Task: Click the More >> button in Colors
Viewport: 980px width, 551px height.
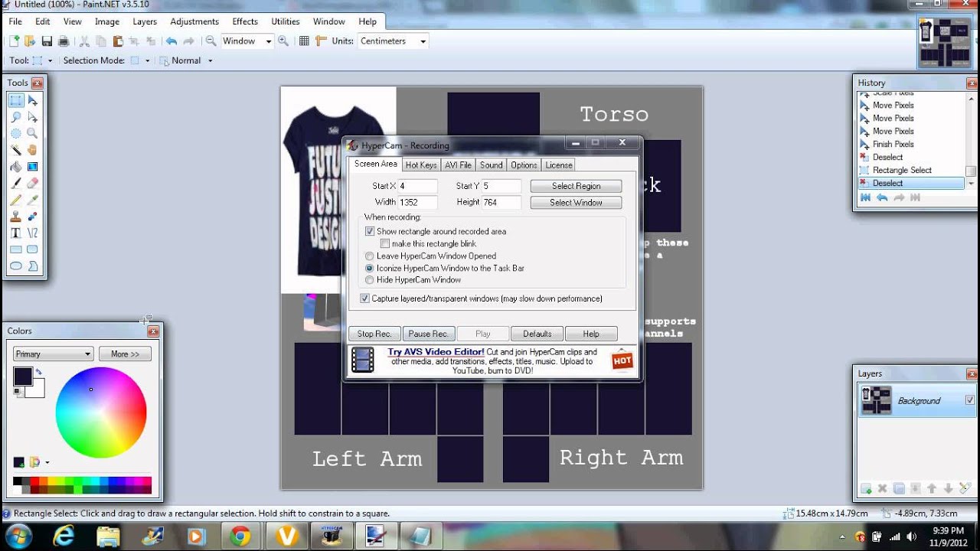Action: [x=125, y=354]
